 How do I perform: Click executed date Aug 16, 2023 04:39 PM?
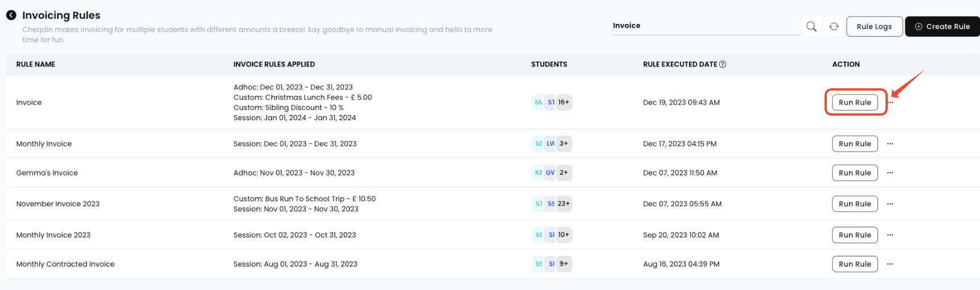[x=681, y=264]
